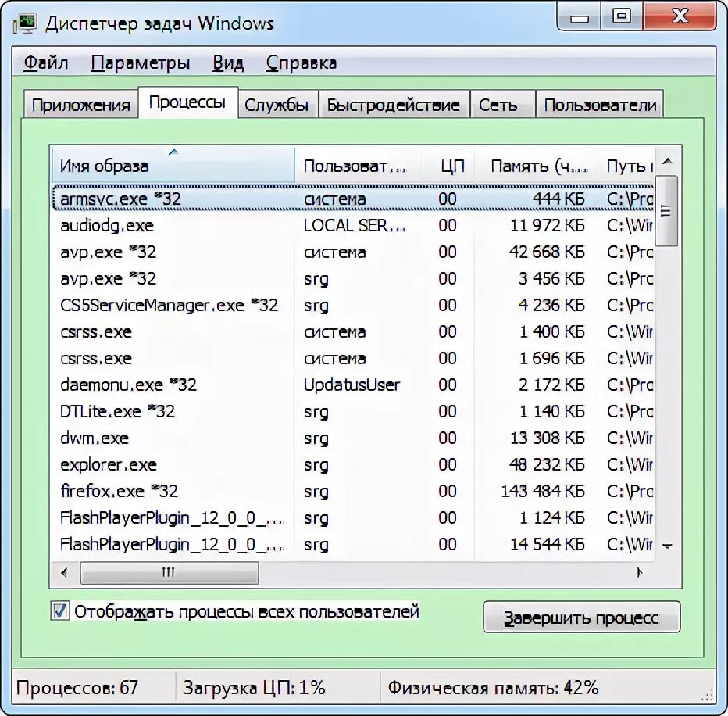Viewport: 728px width, 716px height.
Task: Click the 13 308 КБ memory value
Action: click(x=548, y=438)
